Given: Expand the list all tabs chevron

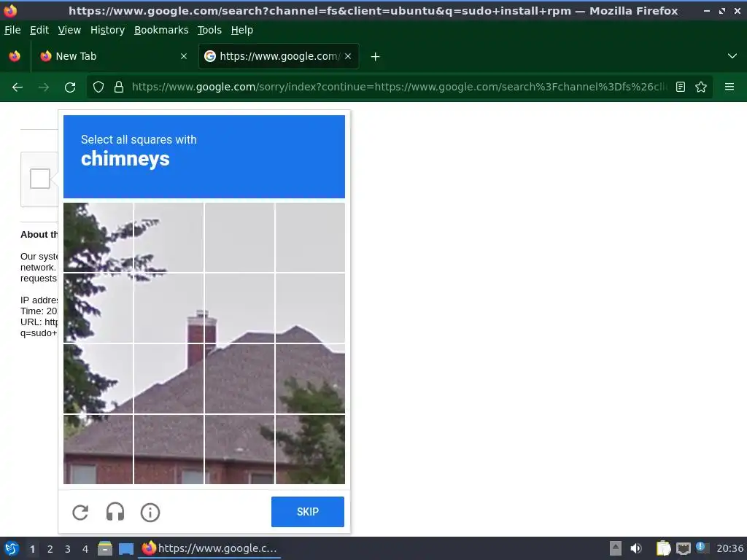Looking at the screenshot, I should [732, 56].
